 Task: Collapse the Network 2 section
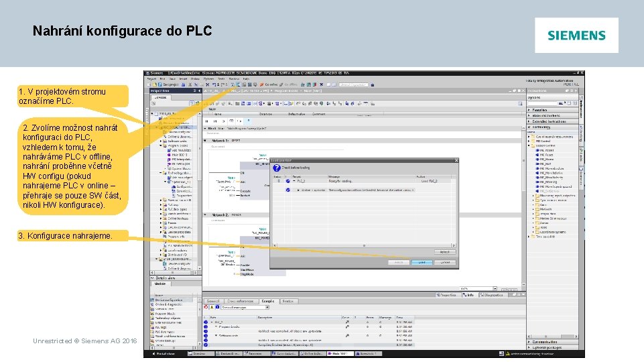tap(205, 215)
